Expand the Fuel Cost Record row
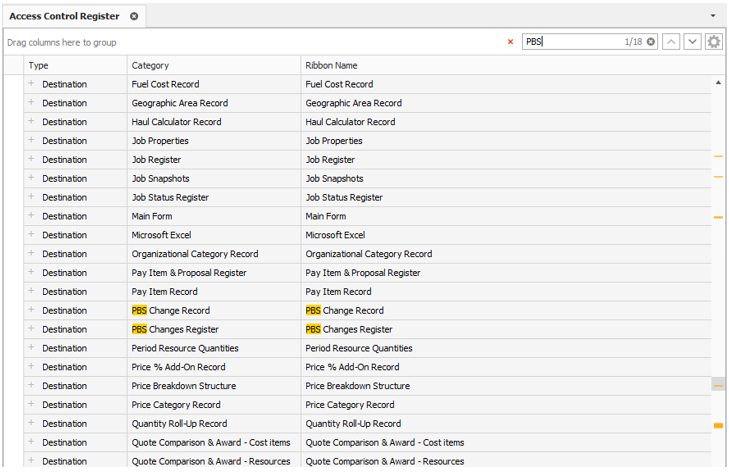 tap(31, 84)
